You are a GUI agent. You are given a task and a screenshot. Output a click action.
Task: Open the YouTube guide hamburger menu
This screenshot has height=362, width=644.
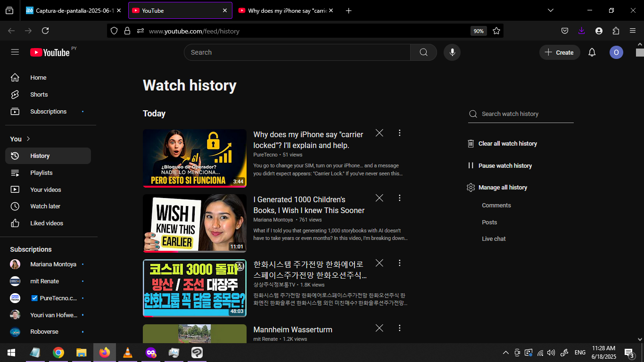coord(15,52)
